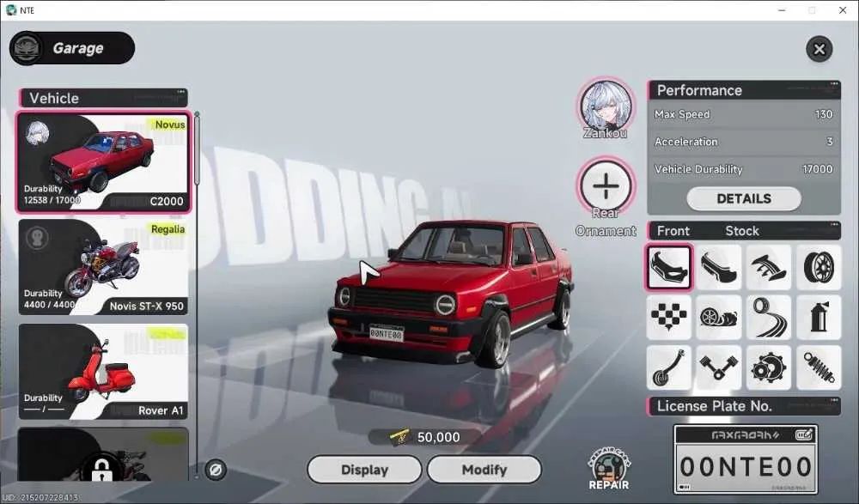Click the Garage emblem icon
859x504 pixels.
click(27, 48)
